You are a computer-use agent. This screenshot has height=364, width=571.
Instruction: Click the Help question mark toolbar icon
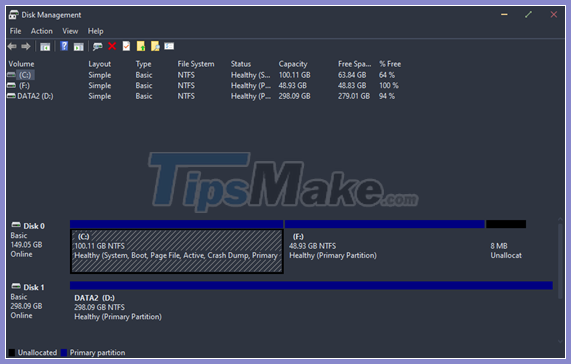point(64,46)
